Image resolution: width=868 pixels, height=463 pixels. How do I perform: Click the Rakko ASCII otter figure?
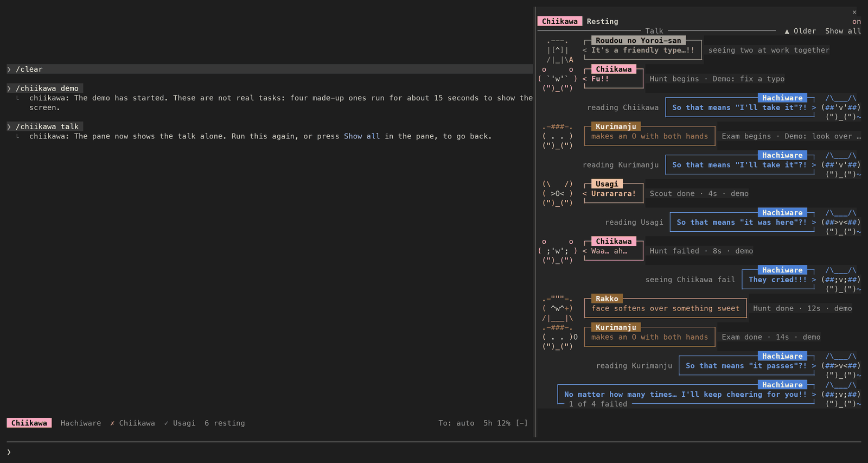558,308
